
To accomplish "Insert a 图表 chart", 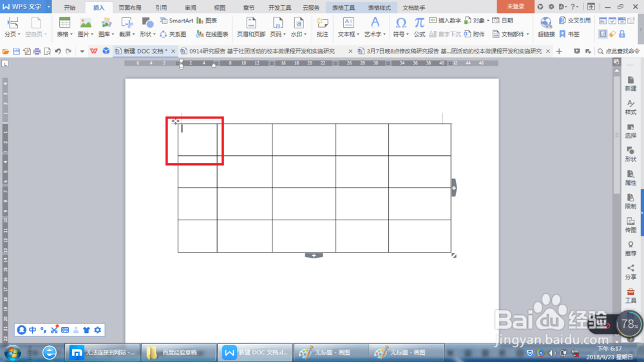I will [207, 21].
